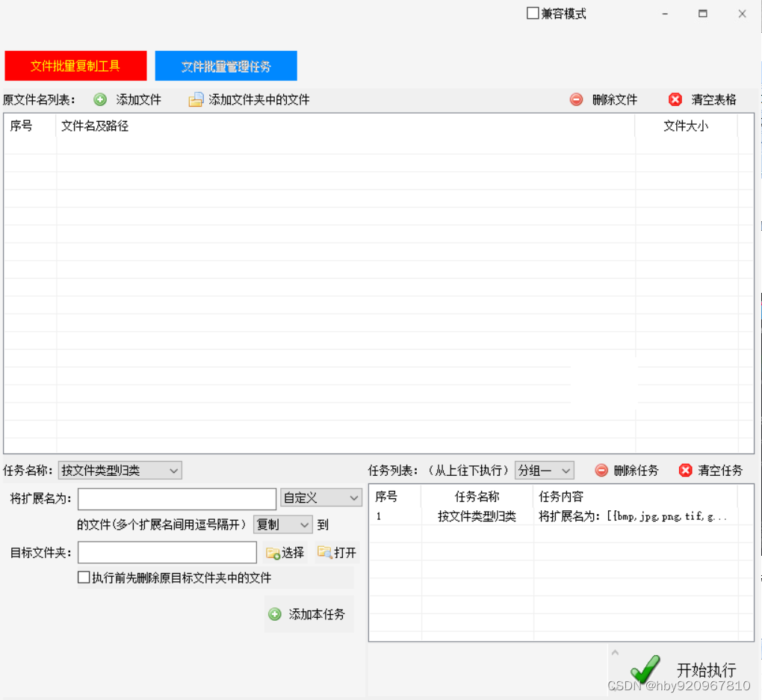762x700 pixels.
Task: Click the green add file icon
Action: coord(100,99)
